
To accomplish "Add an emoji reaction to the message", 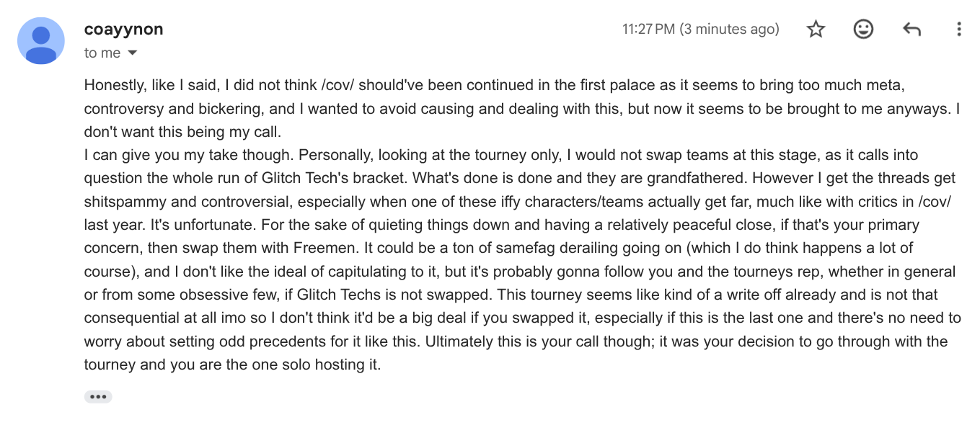I will point(863,29).
